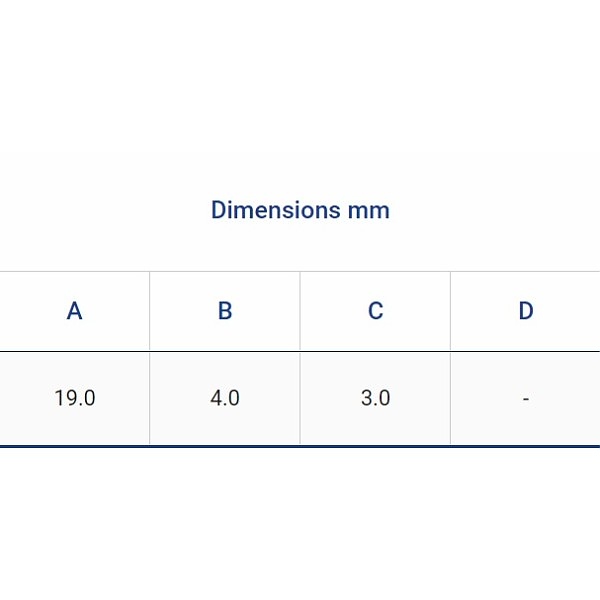Click the divider between 3.0 and the dash
Viewport: 600px width, 600px height.
pyautogui.click(x=450, y=398)
